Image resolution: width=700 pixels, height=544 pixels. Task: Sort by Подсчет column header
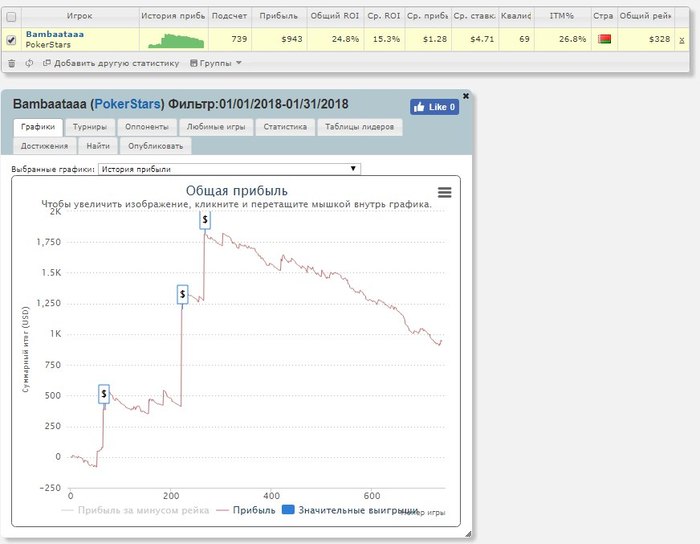point(229,16)
